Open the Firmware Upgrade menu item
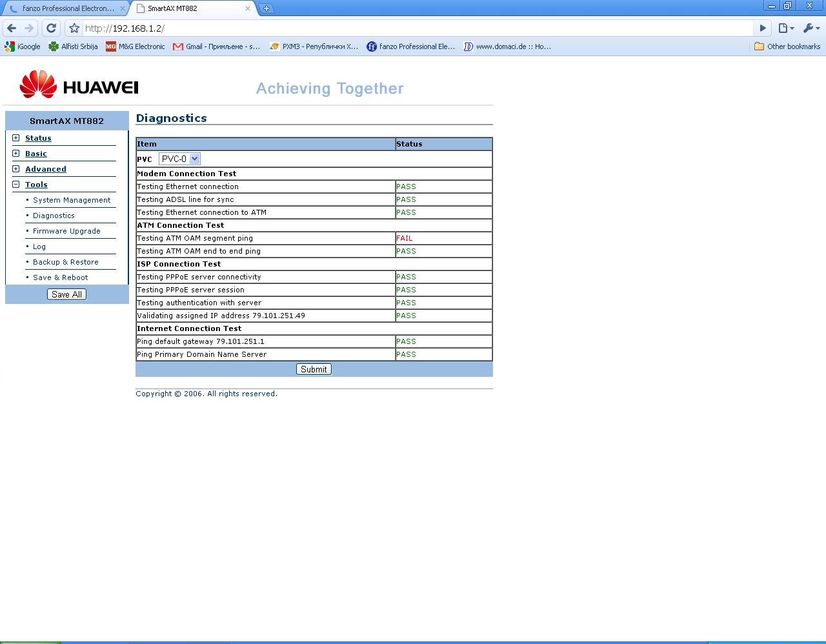The width and height of the screenshot is (826, 644). pos(66,231)
